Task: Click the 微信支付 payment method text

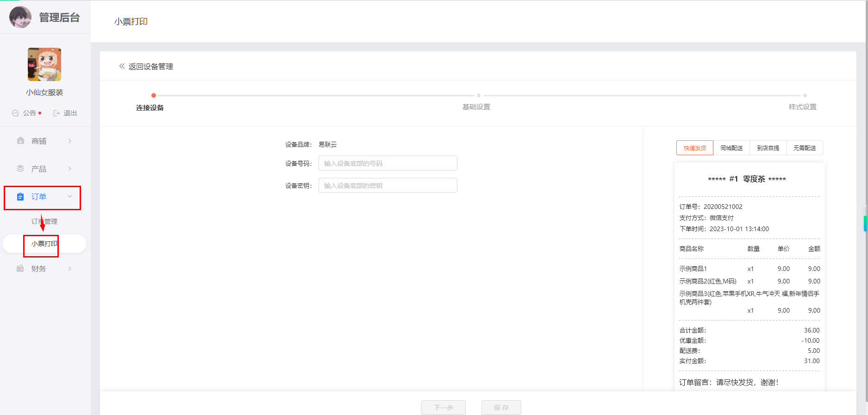Action: coord(722,218)
